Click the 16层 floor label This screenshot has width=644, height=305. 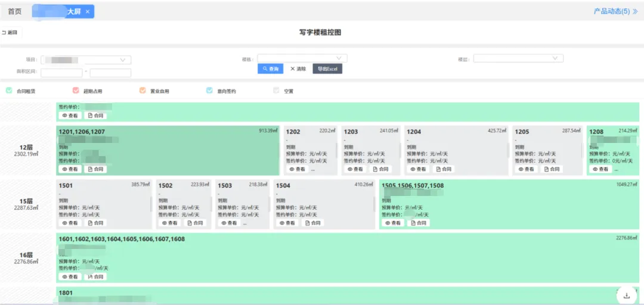[x=26, y=255]
